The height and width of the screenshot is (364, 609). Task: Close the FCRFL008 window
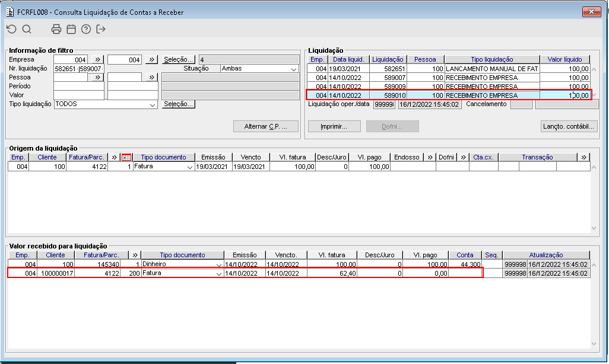click(592, 12)
